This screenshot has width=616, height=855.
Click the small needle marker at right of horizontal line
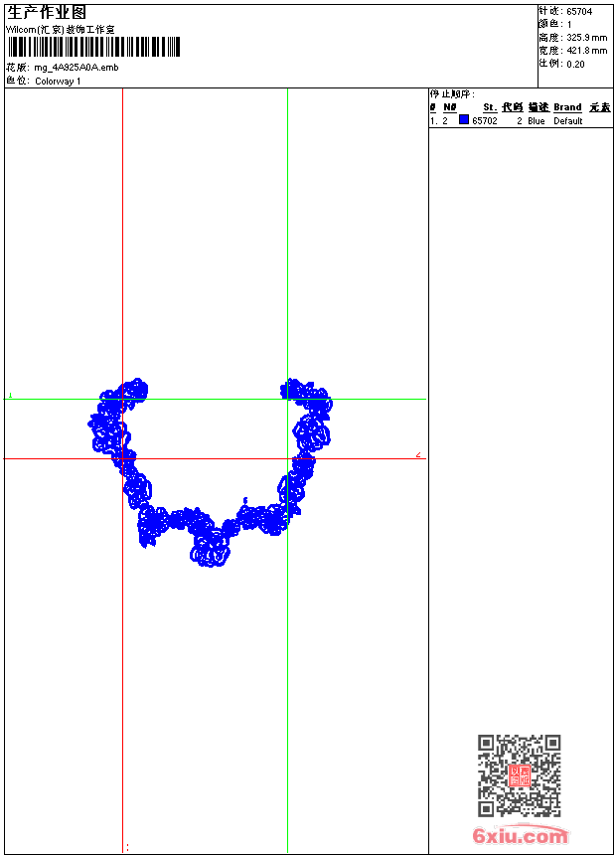pyautogui.click(x=418, y=455)
